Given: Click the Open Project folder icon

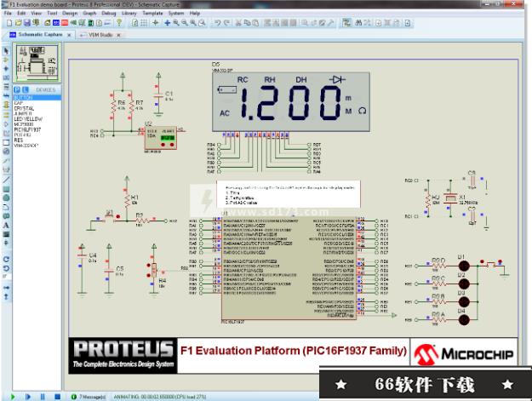Looking at the screenshot, I should point(19,23).
